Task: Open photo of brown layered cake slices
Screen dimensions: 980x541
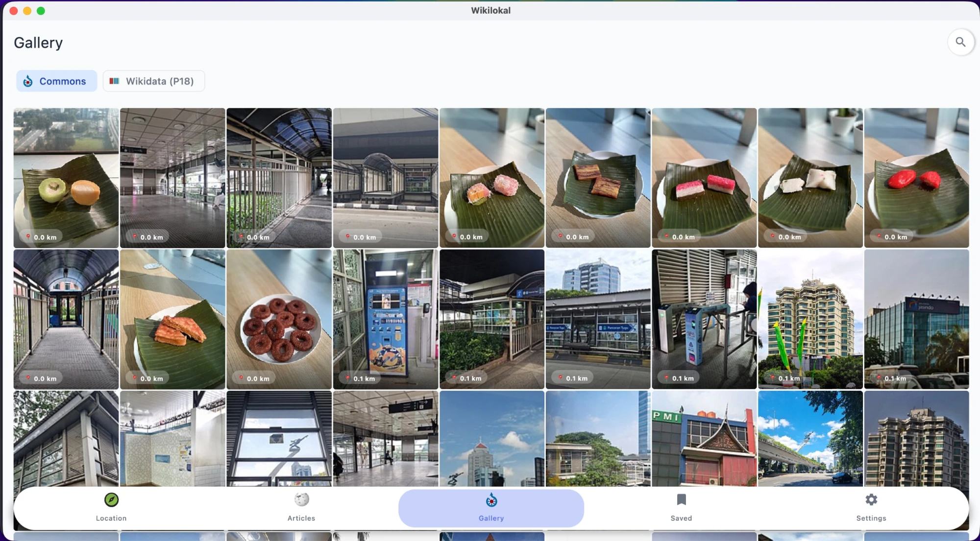Action: tap(598, 178)
